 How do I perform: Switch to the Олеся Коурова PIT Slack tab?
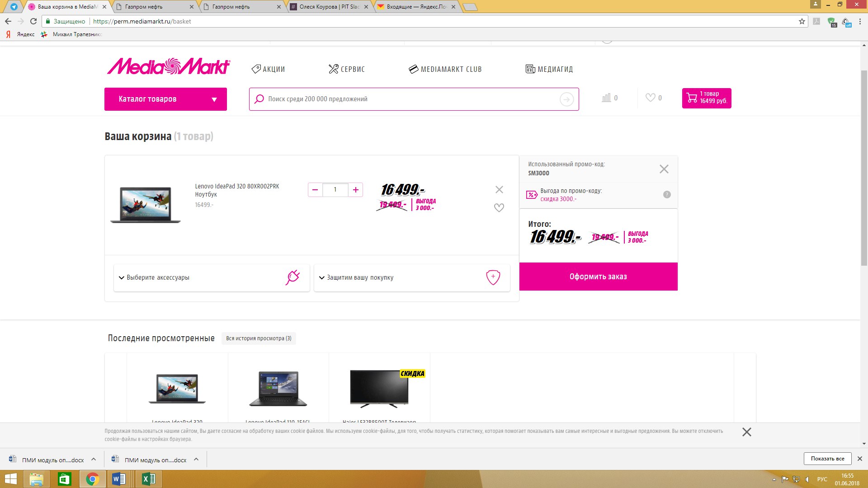[329, 7]
